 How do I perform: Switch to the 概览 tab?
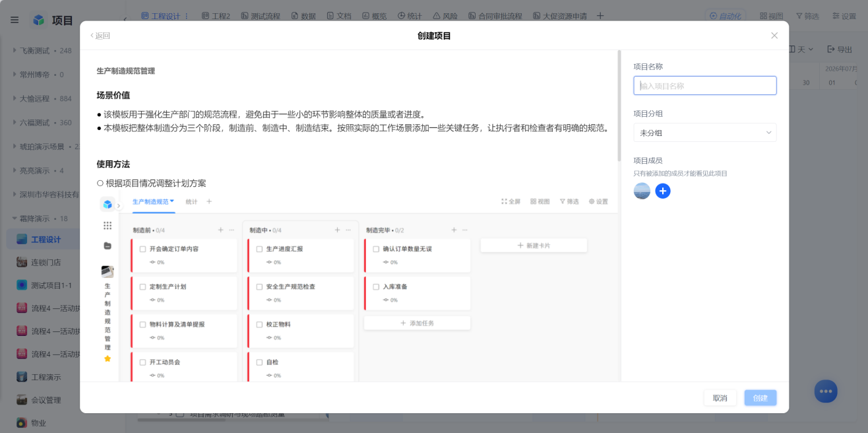click(375, 16)
